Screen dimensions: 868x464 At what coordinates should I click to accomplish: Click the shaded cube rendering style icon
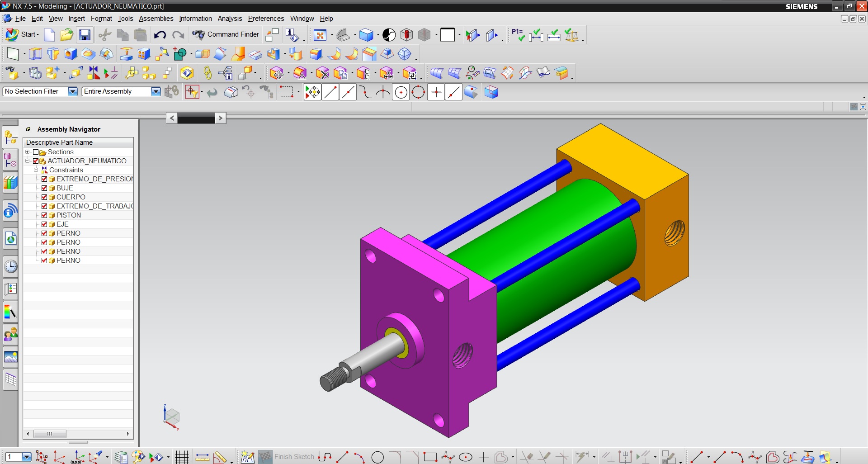point(366,35)
